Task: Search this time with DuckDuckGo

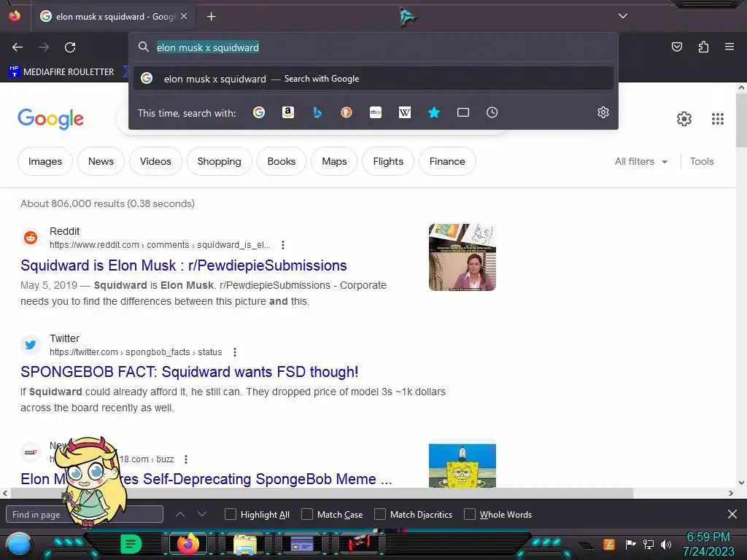Action: tap(347, 112)
